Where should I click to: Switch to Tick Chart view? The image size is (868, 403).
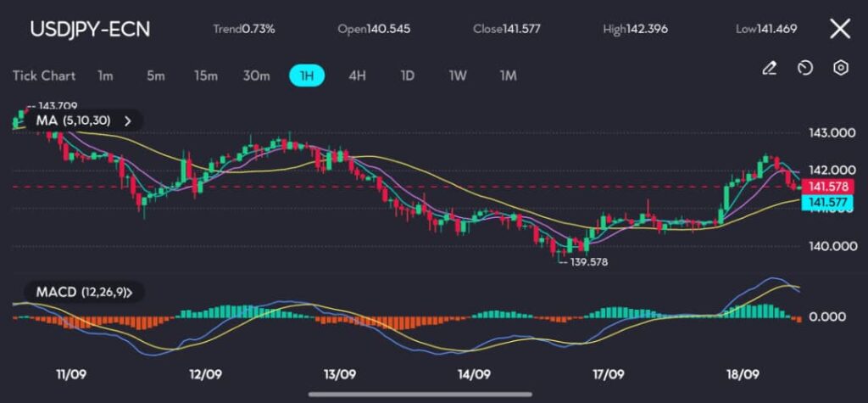point(44,76)
